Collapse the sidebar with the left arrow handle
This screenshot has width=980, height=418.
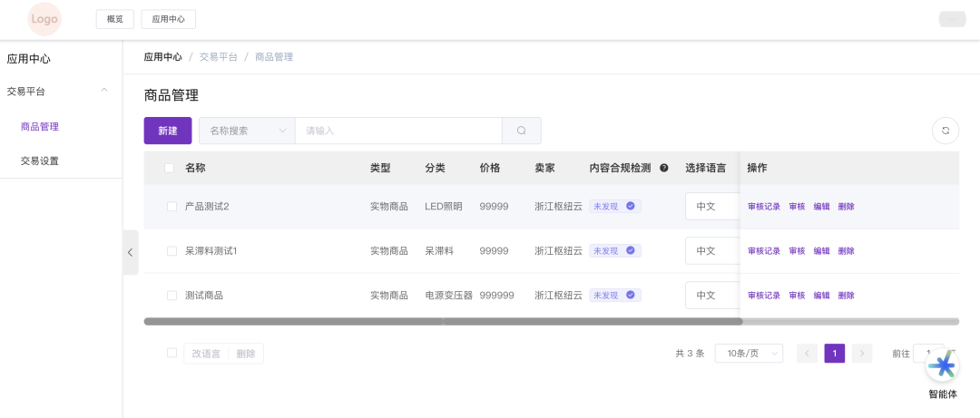131,252
